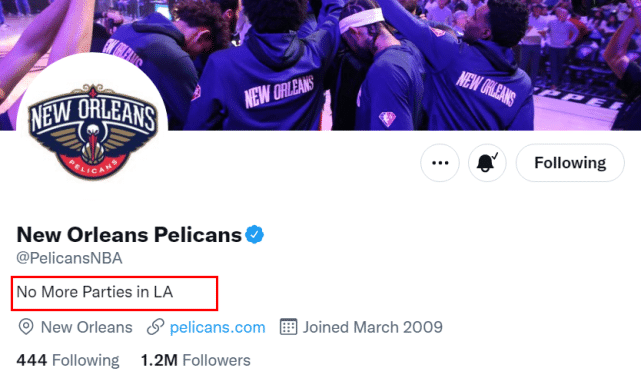
Task: Click the location pin icon
Action: coord(26,327)
